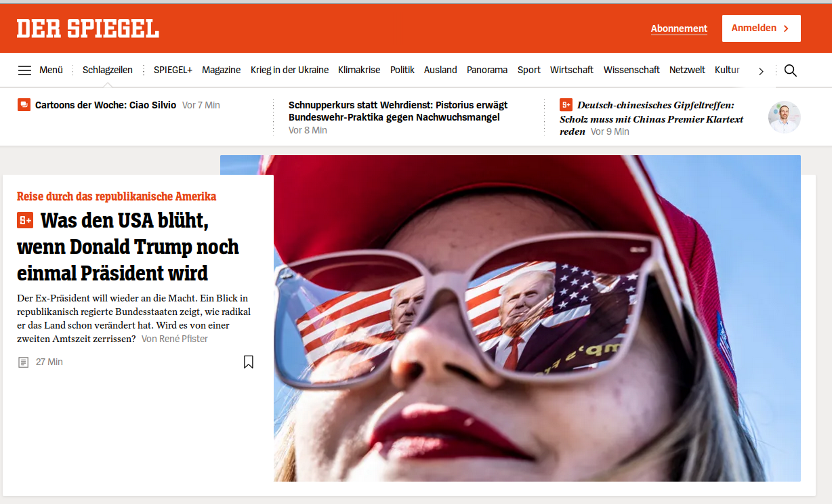
Task: Select Klimakrise in the navigation
Action: [359, 70]
